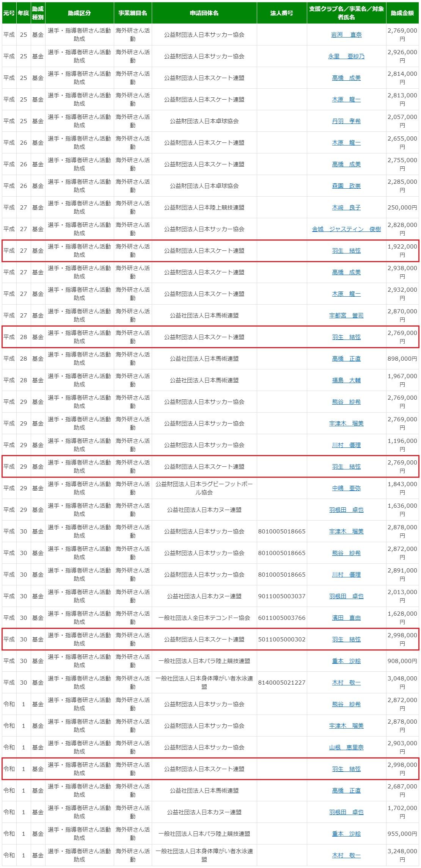This screenshot has height=868, width=421.
Task: Click 川村 優理 link in 1,196,000円 row
Action: click(346, 445)
